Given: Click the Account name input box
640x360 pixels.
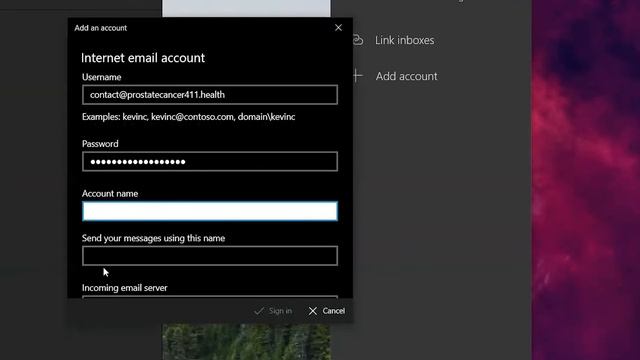Looking at the screenshot, I should coord(210,211).
